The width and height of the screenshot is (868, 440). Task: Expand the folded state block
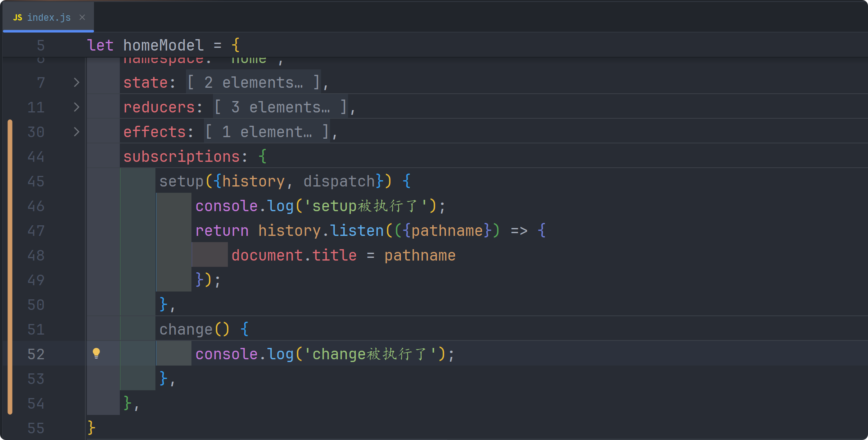tap(76, 83)
